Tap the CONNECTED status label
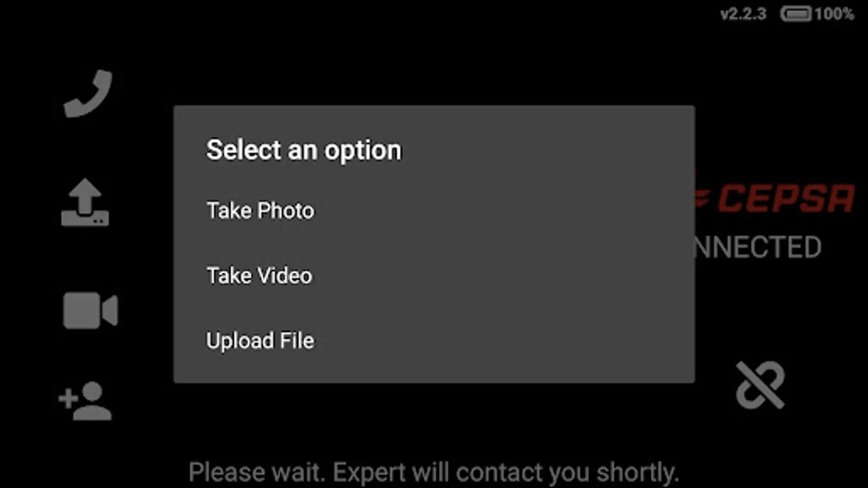This screenshot has height=488, width=868. tap(758, 247)
